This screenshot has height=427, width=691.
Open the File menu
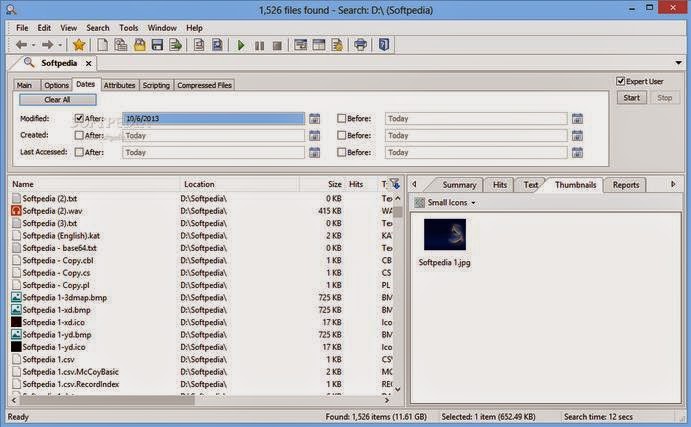coord(22,28)
